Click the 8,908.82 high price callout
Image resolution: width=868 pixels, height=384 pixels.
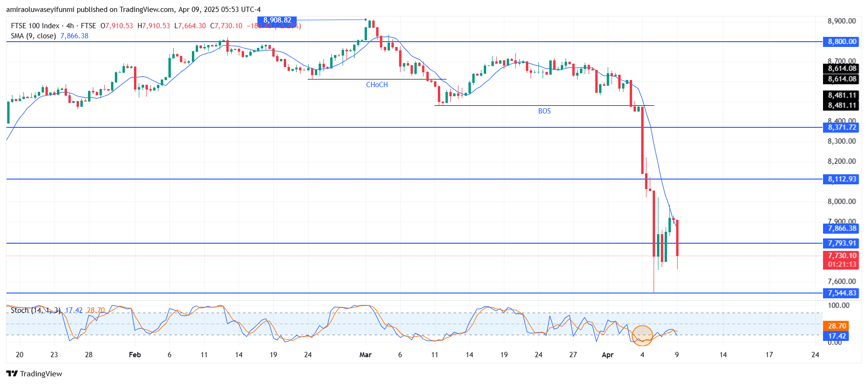pos(277,20)
